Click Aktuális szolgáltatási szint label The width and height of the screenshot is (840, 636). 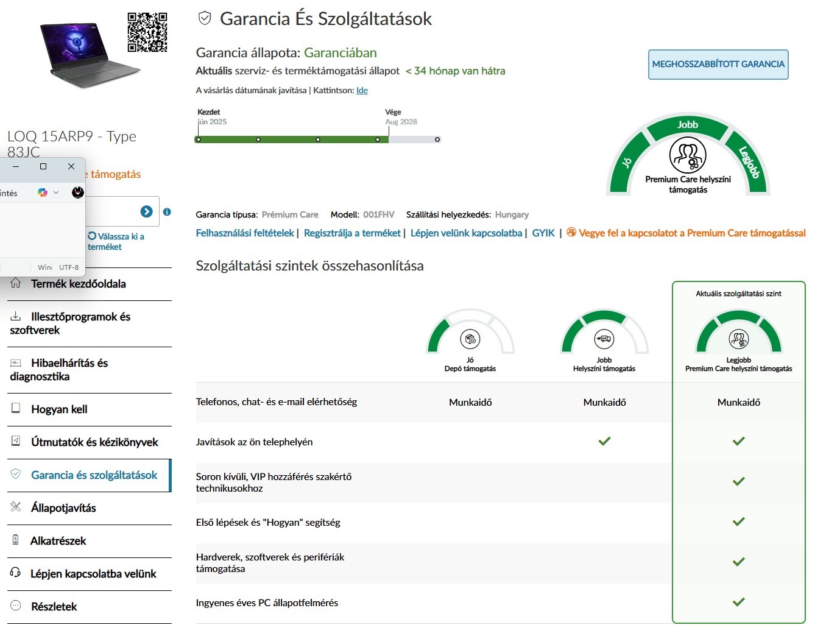coord(738,294)
